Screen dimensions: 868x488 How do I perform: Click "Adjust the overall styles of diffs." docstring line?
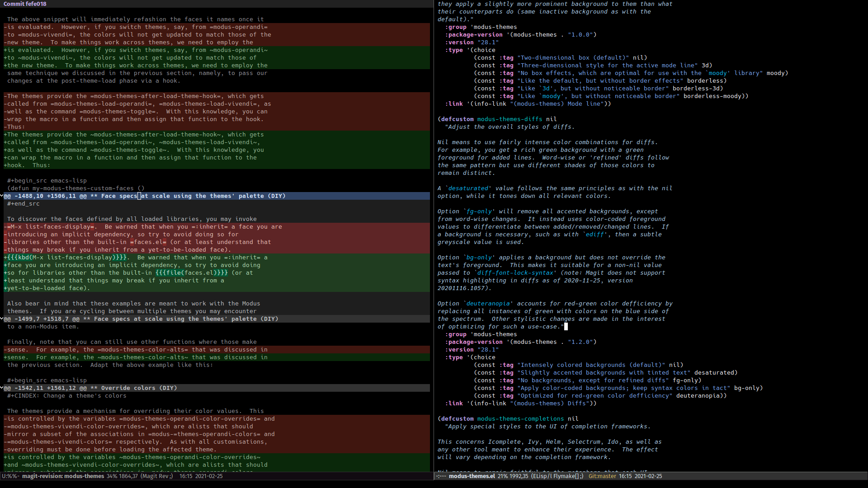510,127
